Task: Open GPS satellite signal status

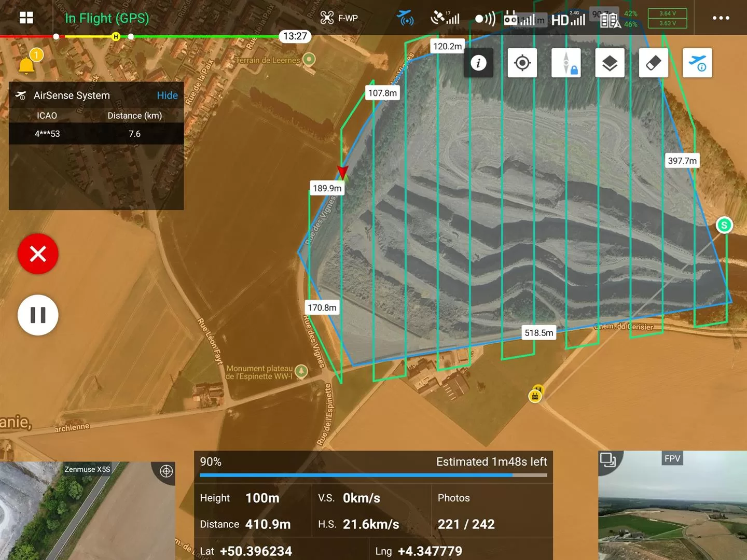Action: tap(445, 18)
